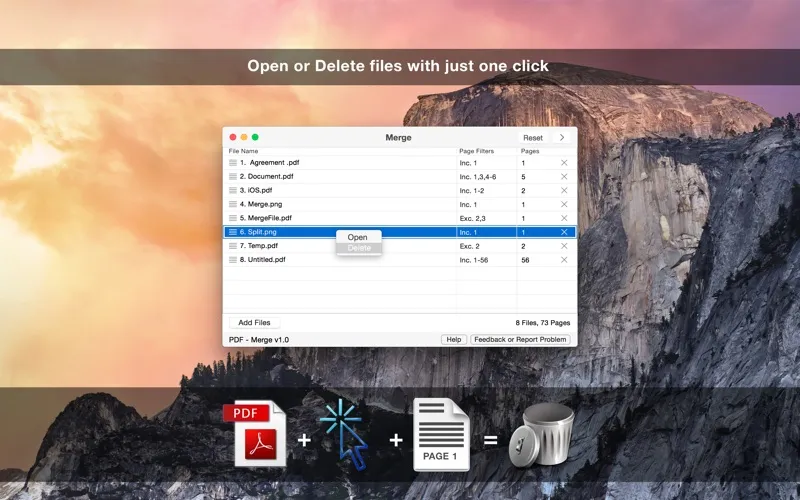This screenshot has width=800, height=500.
Task: Remove Agreement.pdf using its X icon
Action: point(563,162)
